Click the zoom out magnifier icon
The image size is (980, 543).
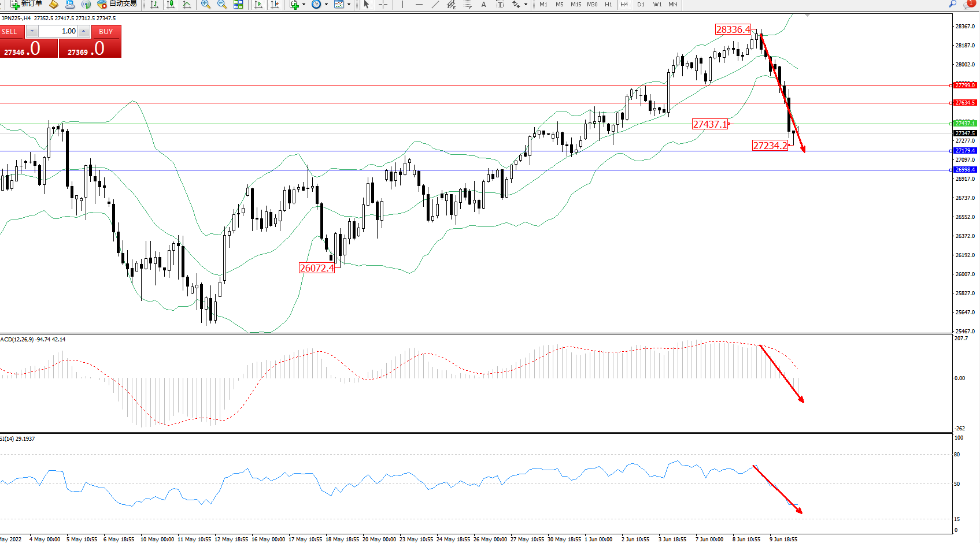click(x=221, y=5)
